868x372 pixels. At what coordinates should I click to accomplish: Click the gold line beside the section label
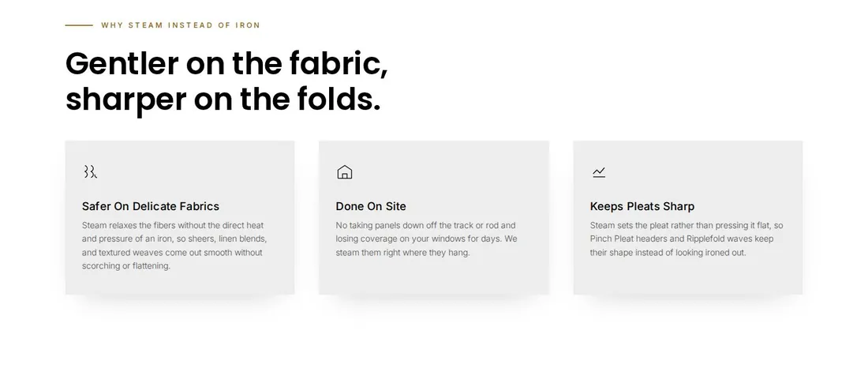pos(79,25)
